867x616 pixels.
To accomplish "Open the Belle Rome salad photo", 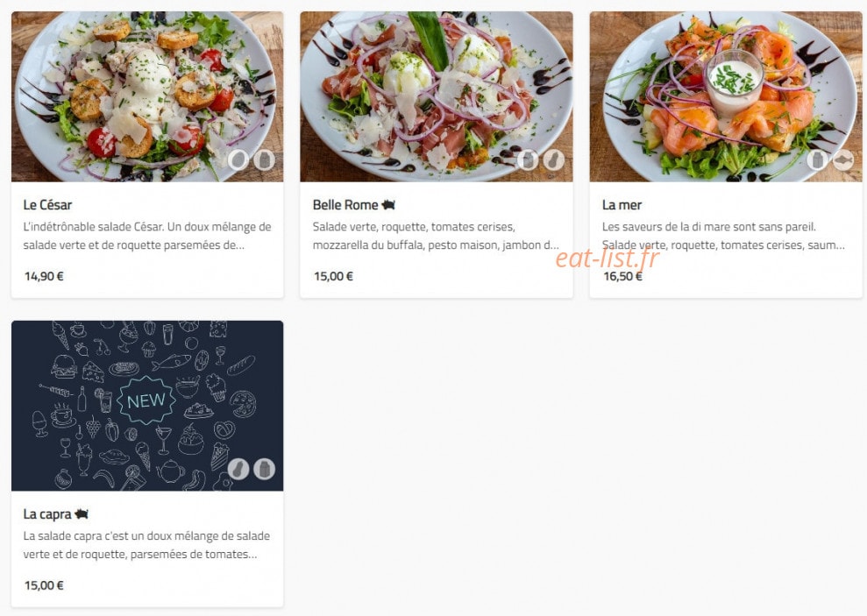I will coord(437,96).
